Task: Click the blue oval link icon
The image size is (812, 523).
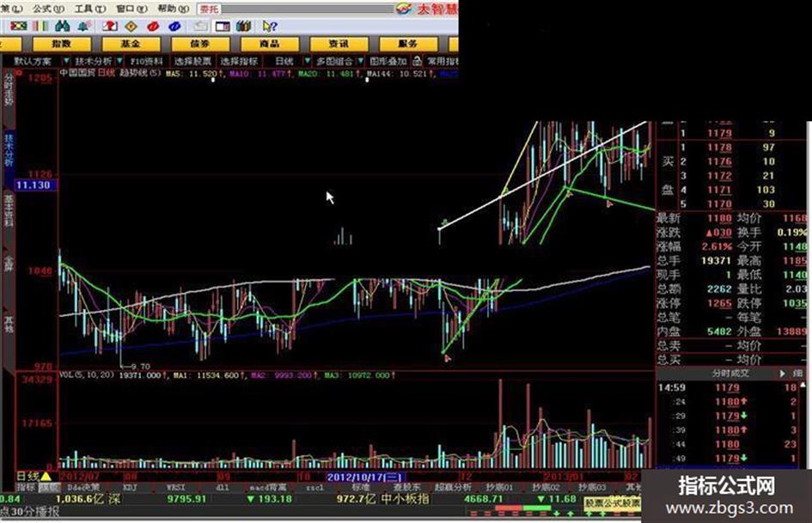Action: click(174, 26)
